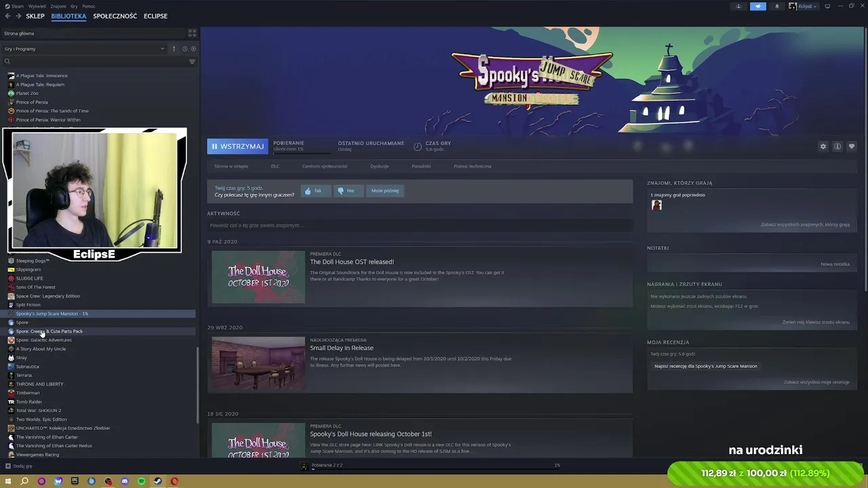Switch to the BIBLIOTEKA tab
The image size is (868, 488).
(68, 16)
